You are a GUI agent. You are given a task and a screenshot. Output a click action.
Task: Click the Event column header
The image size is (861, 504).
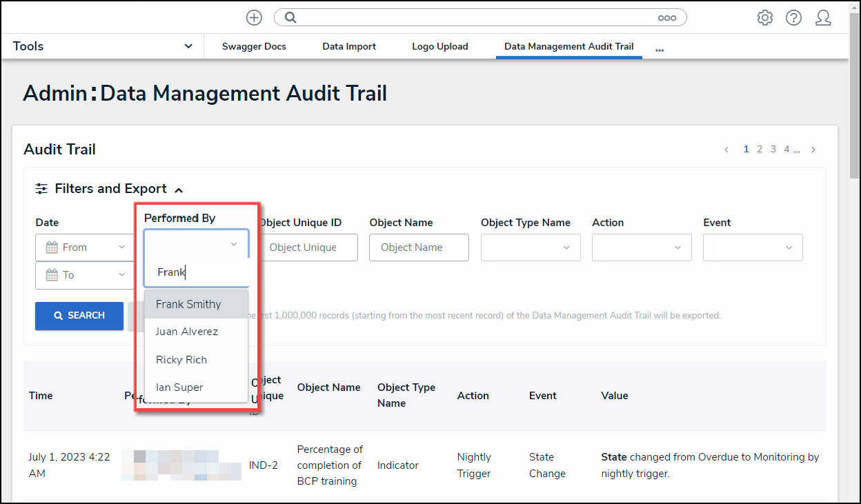(543, 396)
